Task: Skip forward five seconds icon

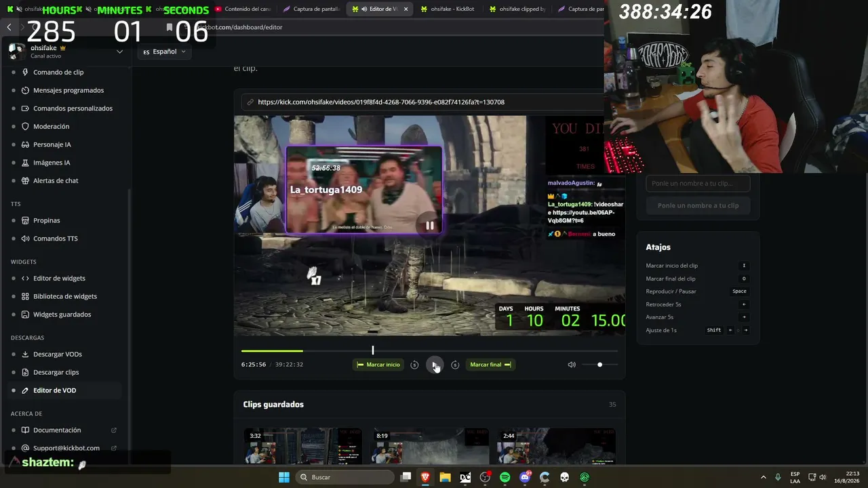Action: pos(455,365)
